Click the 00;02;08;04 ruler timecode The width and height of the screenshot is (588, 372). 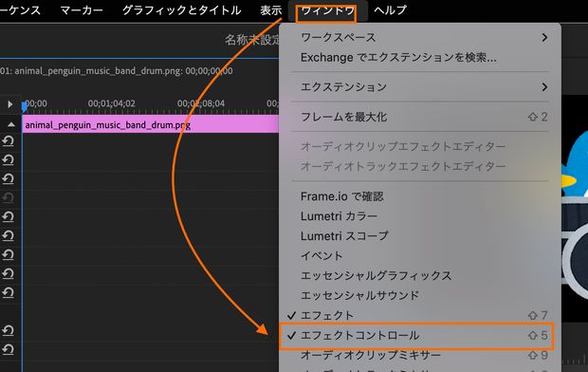(x=201, y=103)
